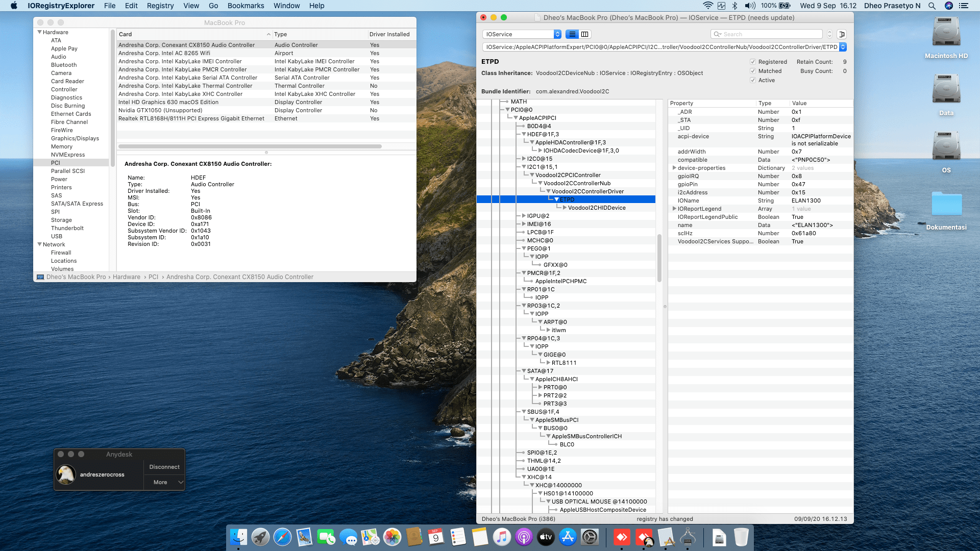Open the Trash in the Dock
This screenshot has width=980, height=551.
[x=741, y=537]
